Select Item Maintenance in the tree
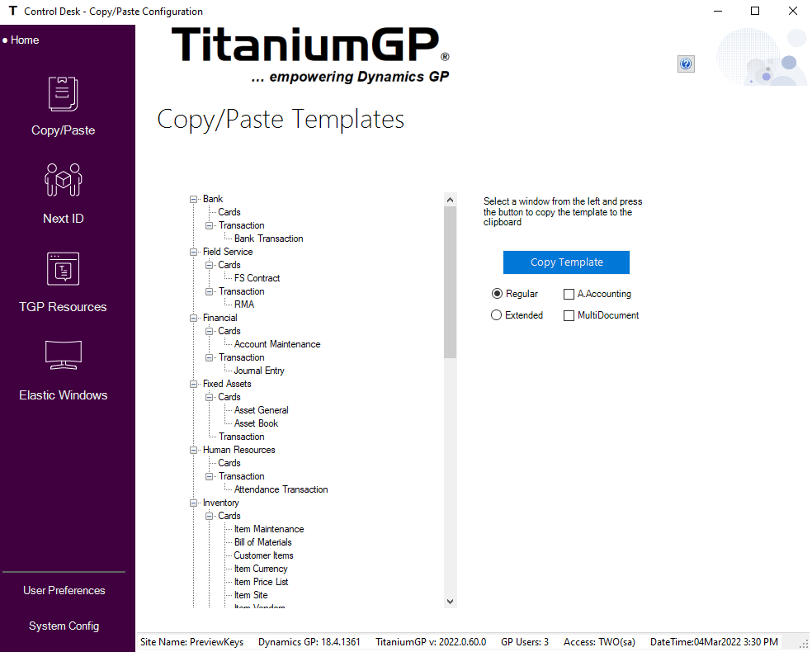The width and height of the screenshot is (812, 652). (x=269, y=529)
